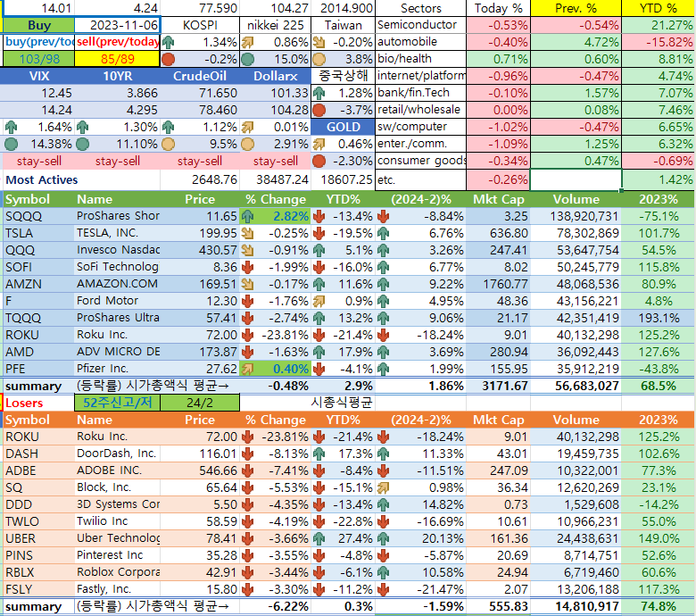Screen dimensions: 696x616
Task: Click the sideways arrow icon beside nikkei 0.86%
Action: (x=247, y=43)
